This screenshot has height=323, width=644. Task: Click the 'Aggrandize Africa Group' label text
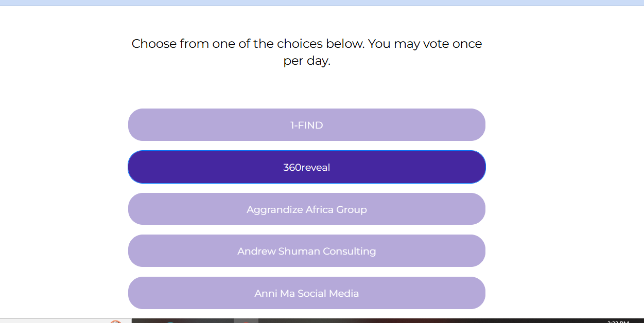click(x=307, y=210)
